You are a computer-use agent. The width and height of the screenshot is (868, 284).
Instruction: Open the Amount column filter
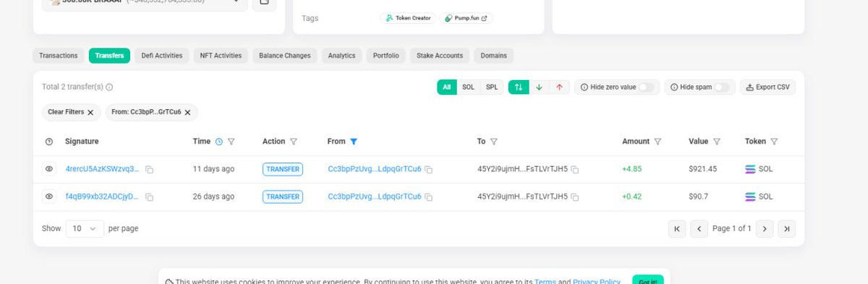point(658,142)
